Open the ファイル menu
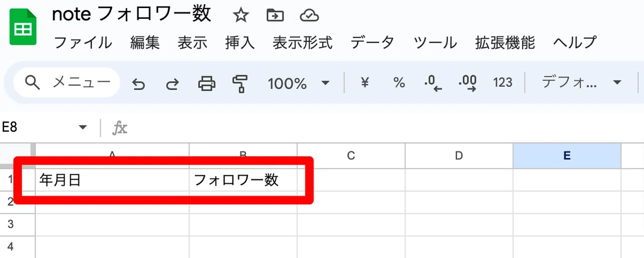 pos(83,42)
